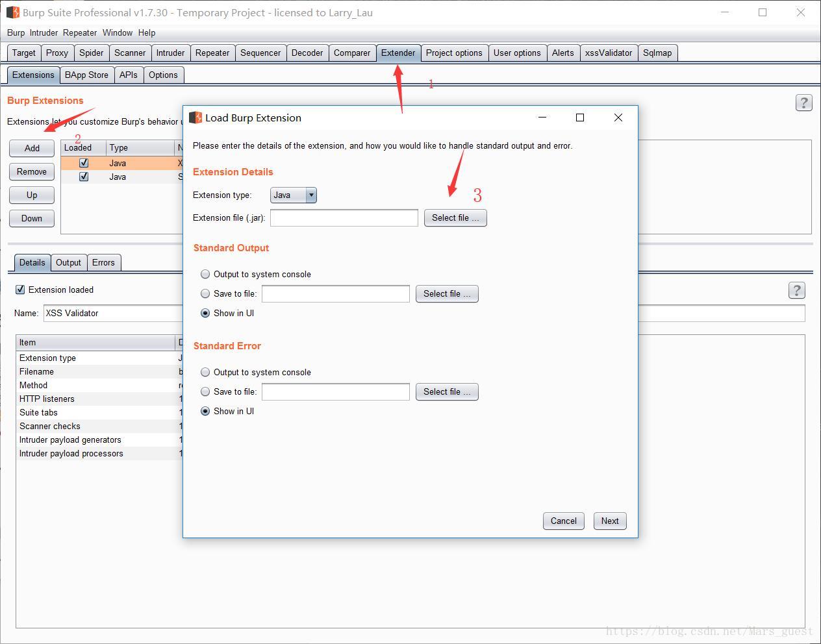821x644 pixels.
Task: Switch to the User options tab
Action: 517,53
